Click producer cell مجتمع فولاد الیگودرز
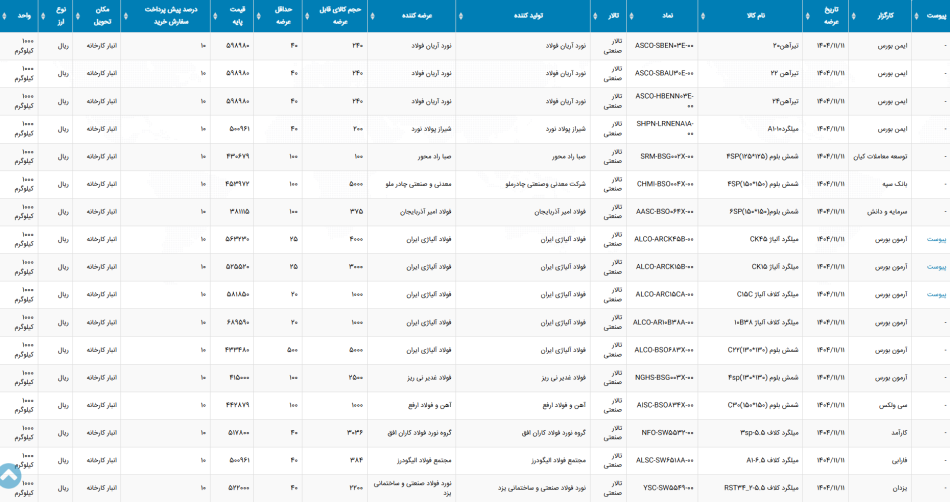This screenshot has width=950, height=502. point(558,461)
